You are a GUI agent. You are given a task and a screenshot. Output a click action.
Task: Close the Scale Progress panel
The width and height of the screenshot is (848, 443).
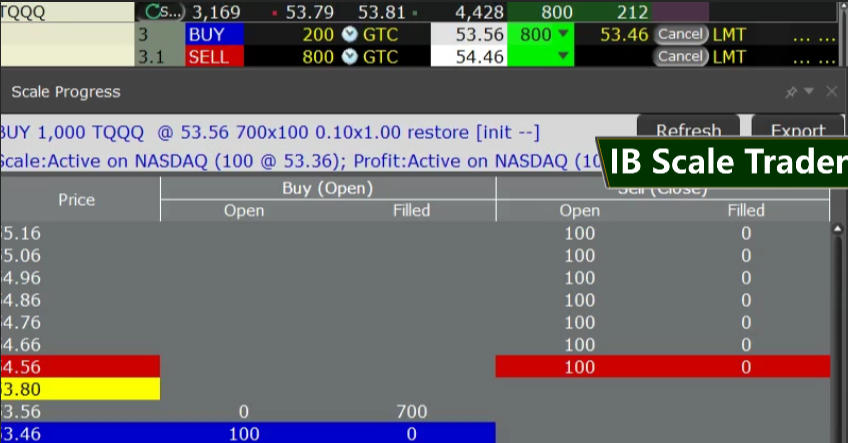coord(831,92)
